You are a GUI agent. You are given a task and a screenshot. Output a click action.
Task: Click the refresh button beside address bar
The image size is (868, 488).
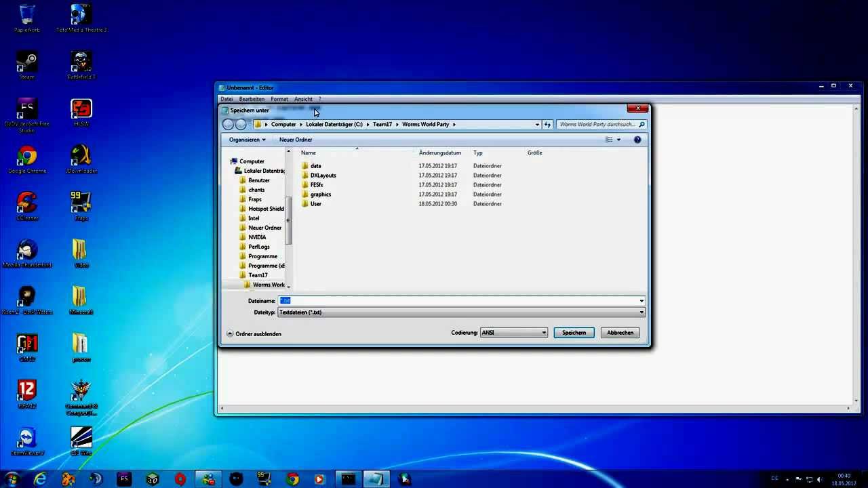pos(548,125)
